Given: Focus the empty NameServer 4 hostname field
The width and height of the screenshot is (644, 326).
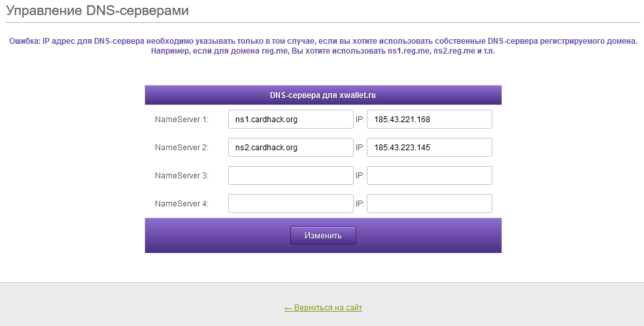Looking at the screenshot, I should pos(291,204).
